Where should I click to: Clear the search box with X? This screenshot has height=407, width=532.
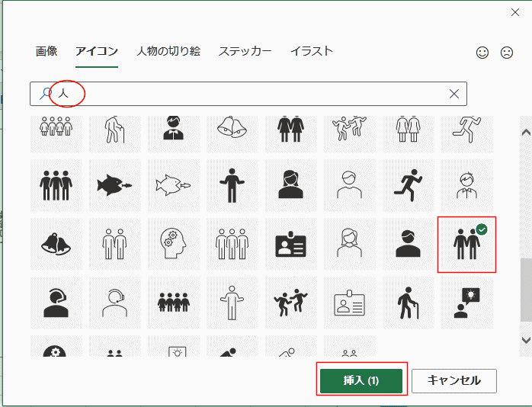[x=454, y=94]
